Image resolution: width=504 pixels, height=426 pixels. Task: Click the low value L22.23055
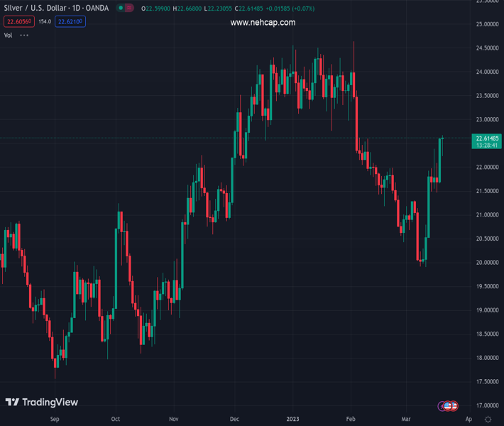coord(218,9)
